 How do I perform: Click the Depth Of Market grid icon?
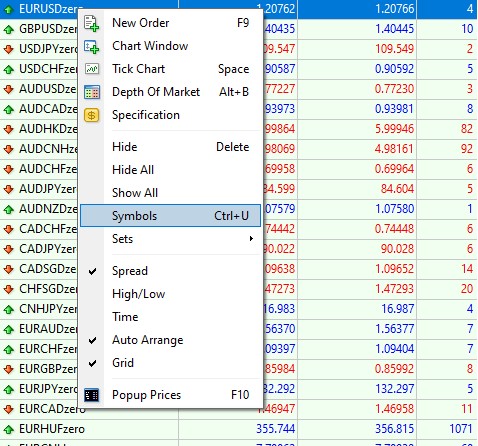coord(92,92)
